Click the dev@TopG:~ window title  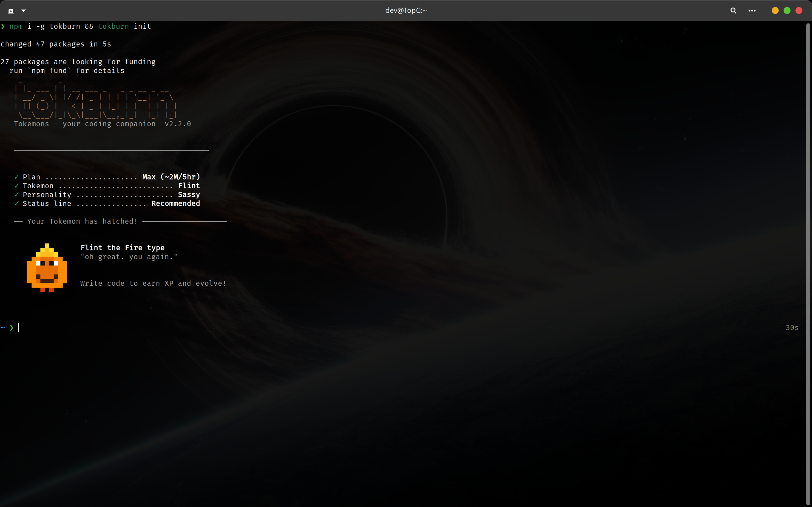(x=406, y=11)
